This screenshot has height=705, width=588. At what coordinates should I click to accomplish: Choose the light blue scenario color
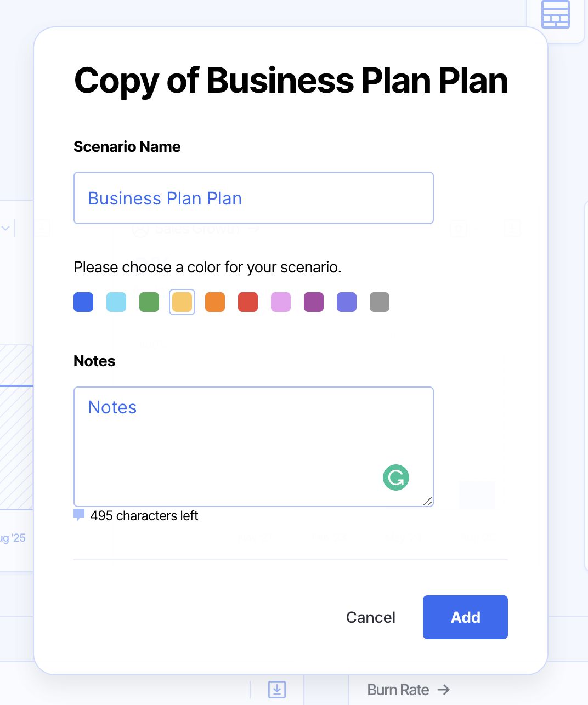point(116,302)
